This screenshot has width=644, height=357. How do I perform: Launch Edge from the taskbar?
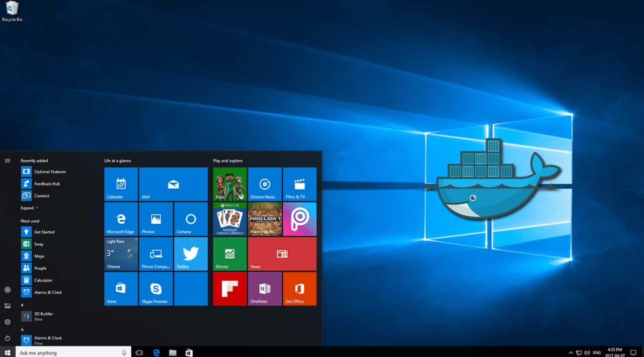click(156, 353)
